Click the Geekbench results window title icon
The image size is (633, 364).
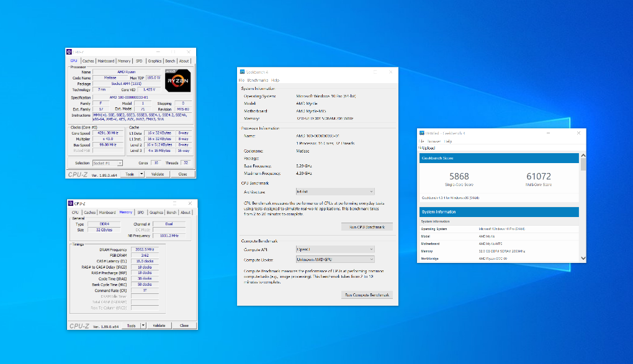coord(422,133)
